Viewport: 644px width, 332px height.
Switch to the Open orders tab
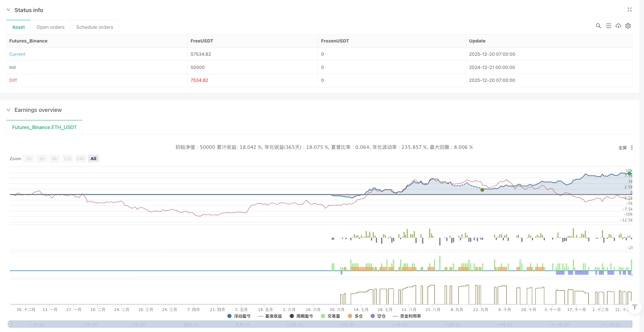pyautogui.click(x=51, y=27)
